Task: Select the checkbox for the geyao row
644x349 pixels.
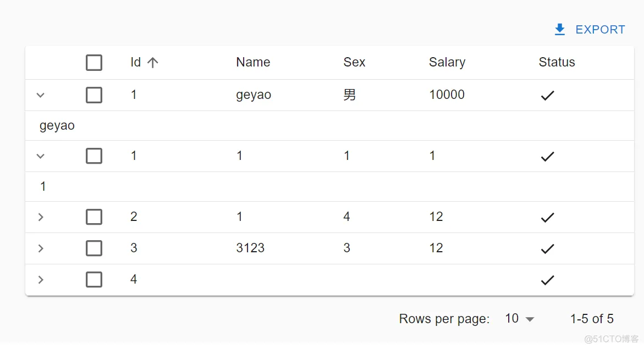Action: click(94, 95)
